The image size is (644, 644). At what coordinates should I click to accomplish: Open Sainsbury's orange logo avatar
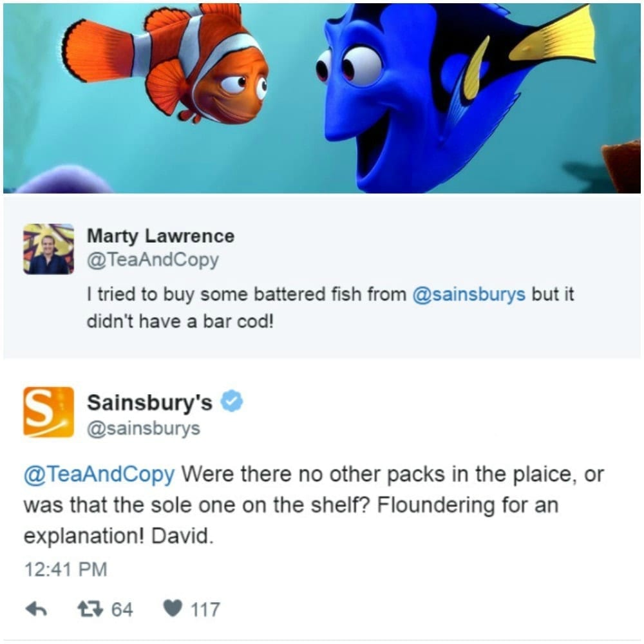(x=48, y=412)
